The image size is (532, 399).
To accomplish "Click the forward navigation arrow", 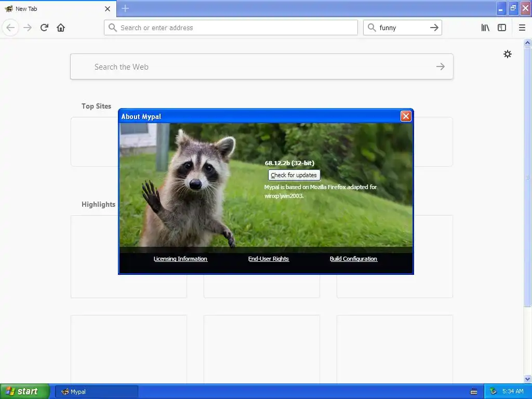I will click(28, 28).
